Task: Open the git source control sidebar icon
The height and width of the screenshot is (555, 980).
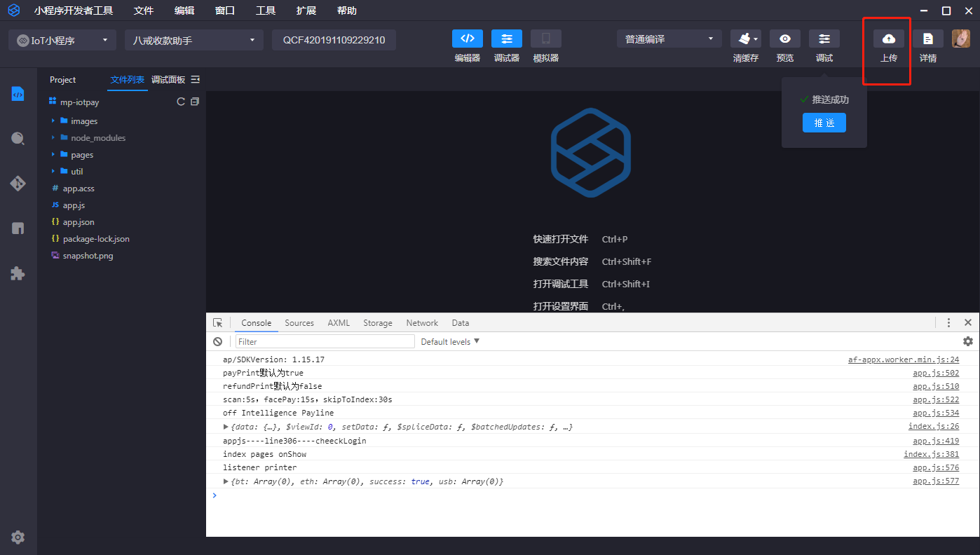Action: coord(18,184)
